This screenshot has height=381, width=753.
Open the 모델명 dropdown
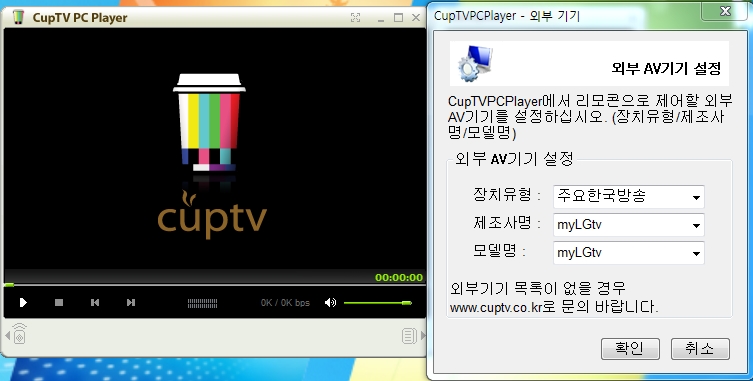click(x=629, y=253)
